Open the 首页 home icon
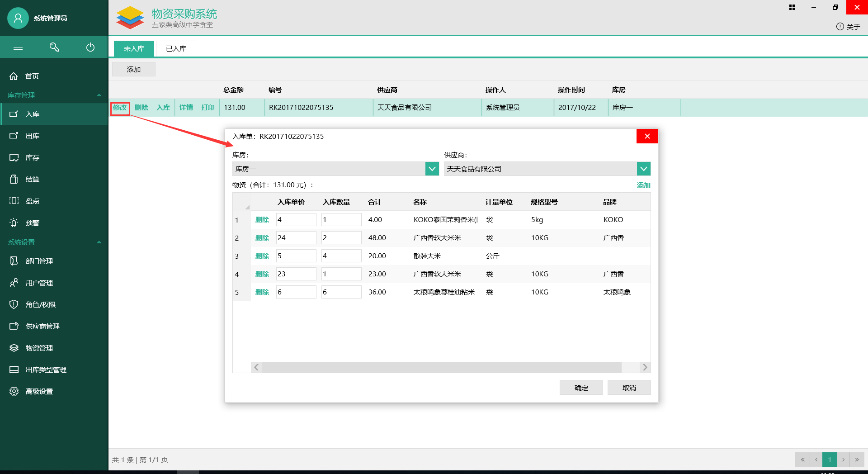 (x=14, y=76)
